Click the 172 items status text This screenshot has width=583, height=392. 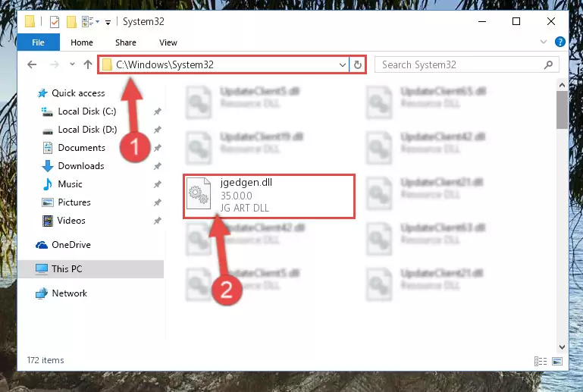click(x=45, y=360)
